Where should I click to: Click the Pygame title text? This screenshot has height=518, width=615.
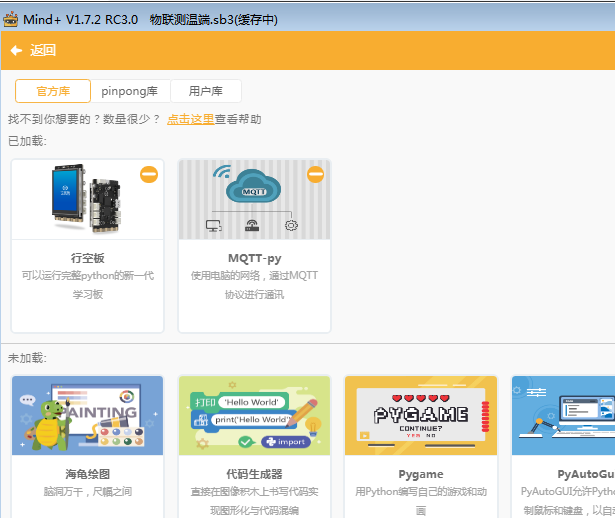click(421, 474)
